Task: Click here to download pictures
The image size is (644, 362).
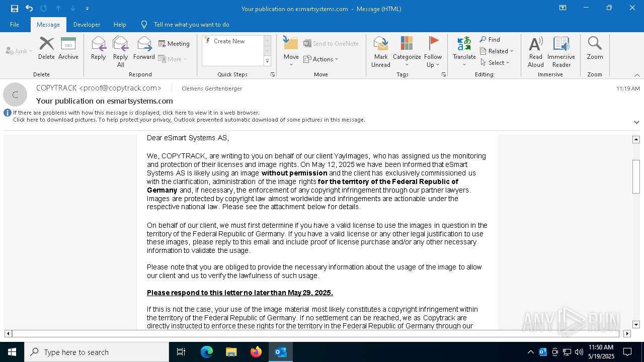Action: (189, 120)
